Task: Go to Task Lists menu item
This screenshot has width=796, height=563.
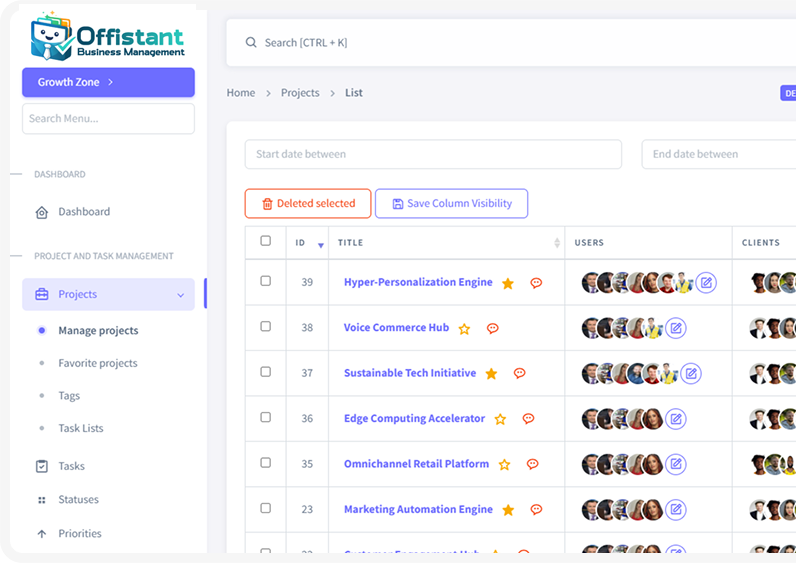Action: (81, 428)
